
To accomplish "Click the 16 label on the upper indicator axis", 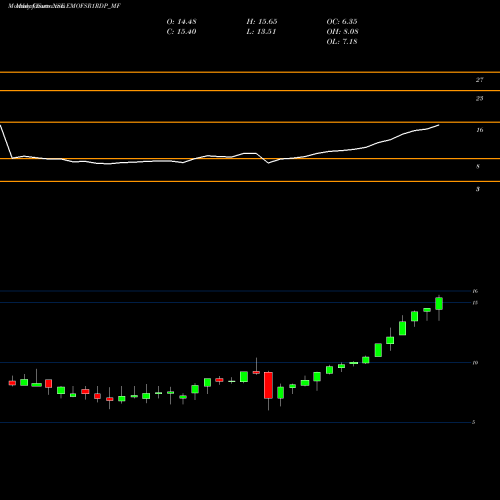I will tap(480, 130).
